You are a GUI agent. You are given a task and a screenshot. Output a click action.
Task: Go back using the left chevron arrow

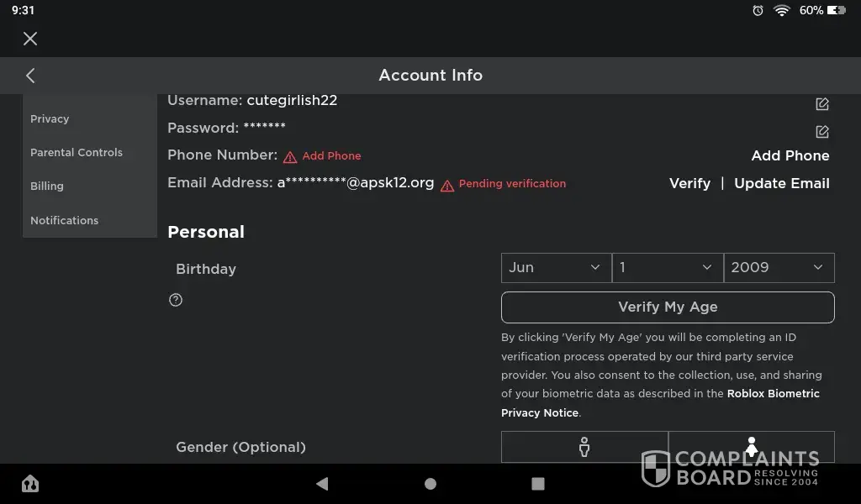click(30, 76)
